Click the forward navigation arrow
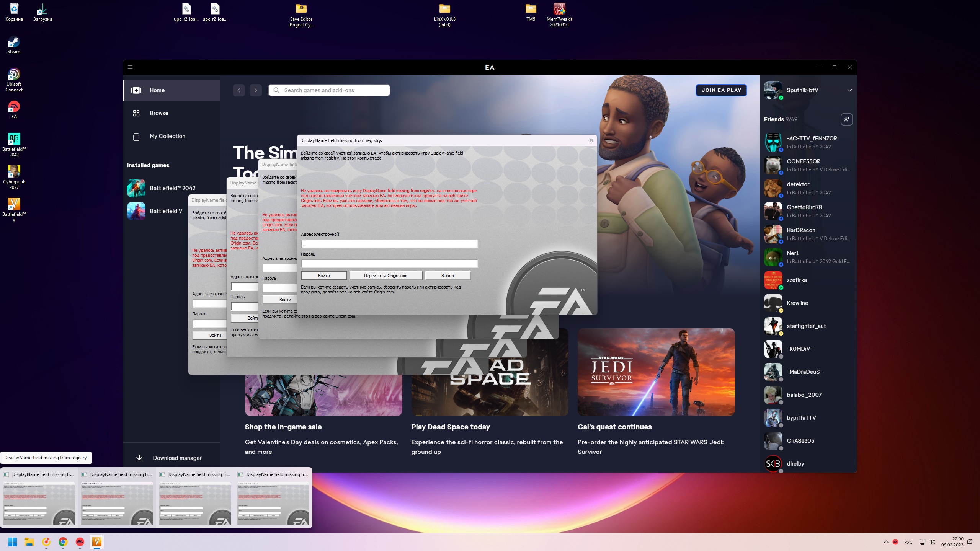This screenshot has height=551, width=980. point(256,90)
